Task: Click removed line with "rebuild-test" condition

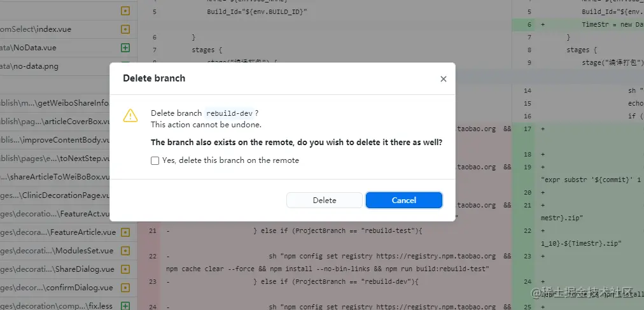Action: pyautogui.click(x=338, y=231)
